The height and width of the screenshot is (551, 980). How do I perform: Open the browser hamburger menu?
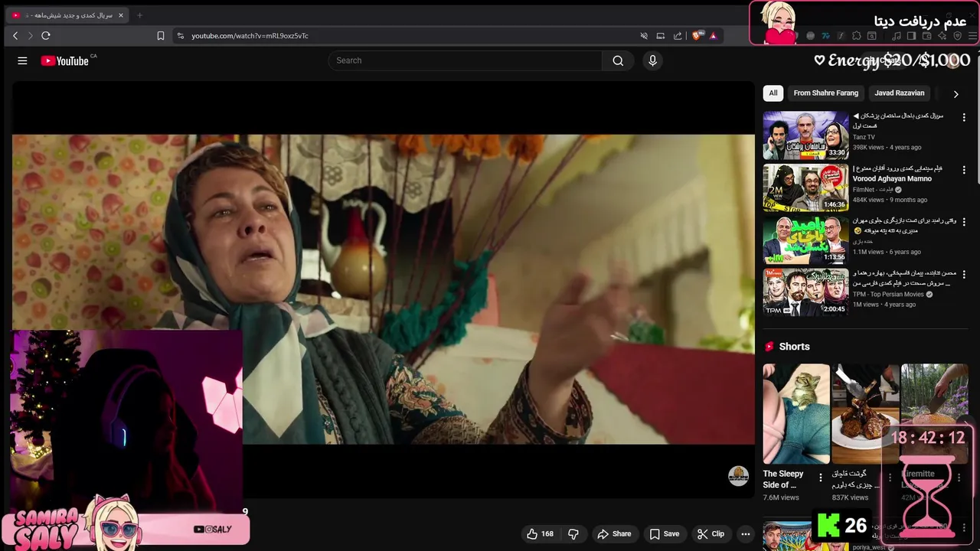click(x=973, y=35)
